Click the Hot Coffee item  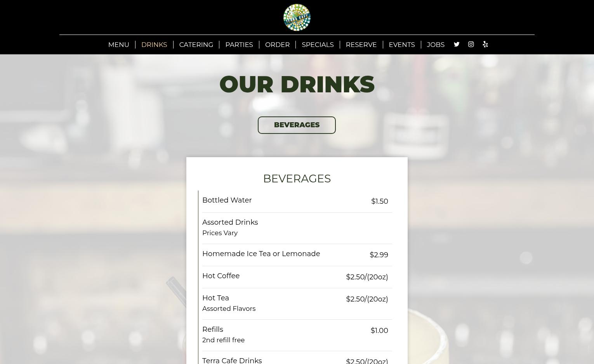pos(297,277)
